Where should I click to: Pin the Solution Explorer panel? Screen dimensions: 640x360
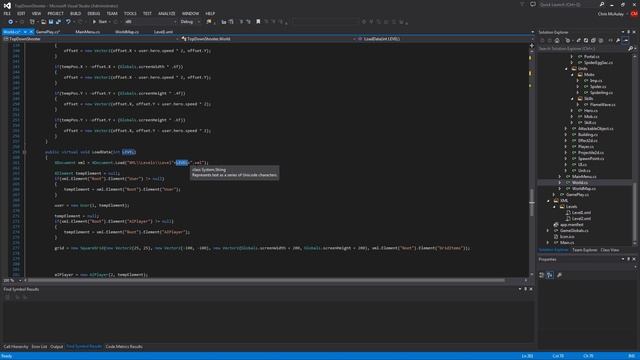coord(629,32)
